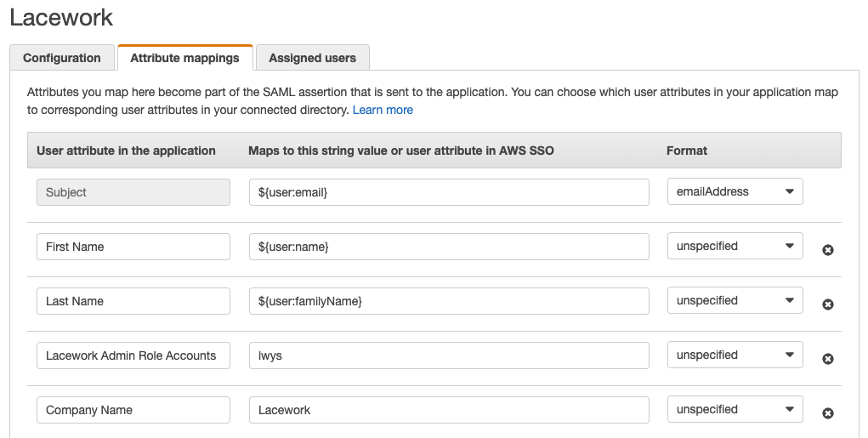Select the Attribute mappings tab

(185, 58)
